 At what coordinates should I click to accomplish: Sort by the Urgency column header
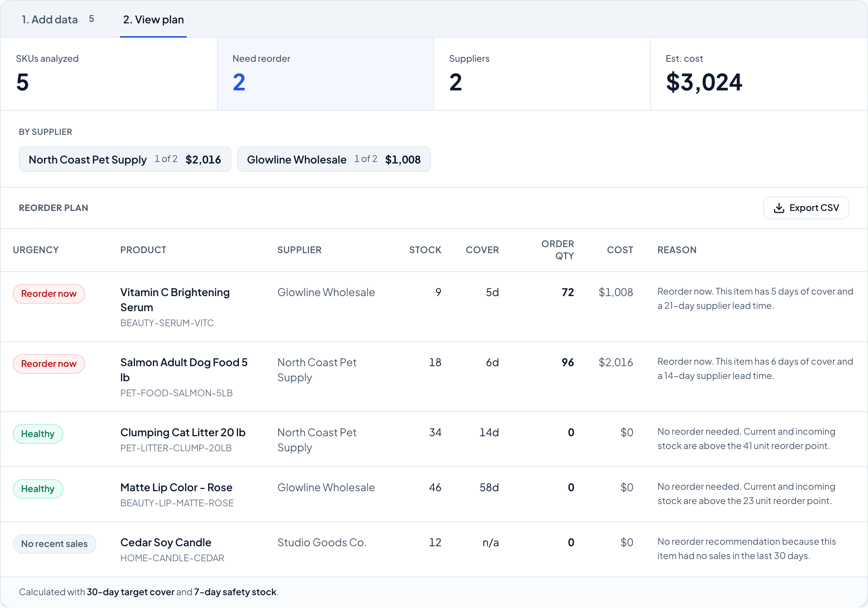pyautogui.click(x=36, y=250)
